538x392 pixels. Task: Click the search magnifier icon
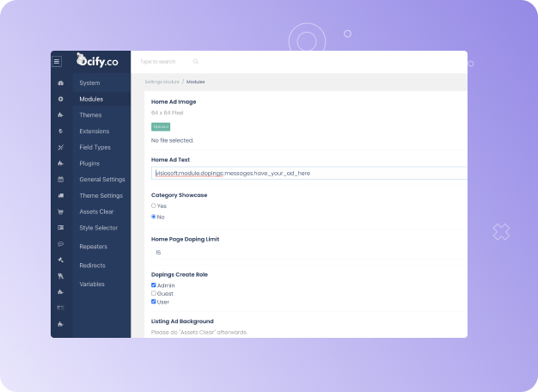pos(196,62)
